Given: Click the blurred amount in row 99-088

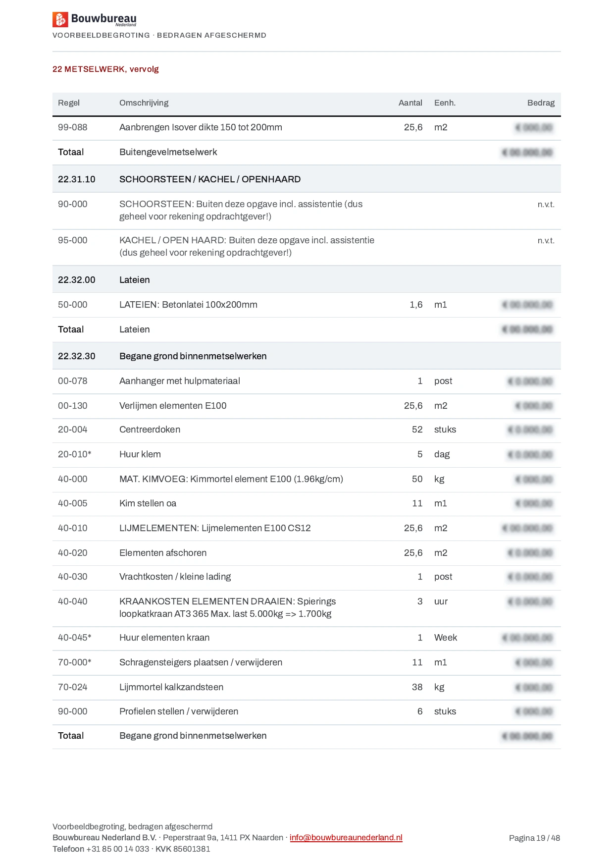Looking at the screenshot, I should (534, 128).
